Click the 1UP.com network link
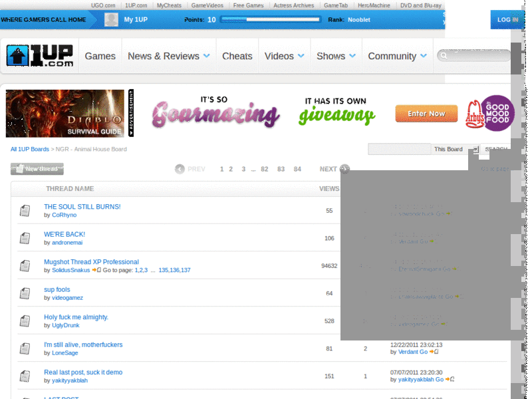The image size is (532, 399). 136,5
